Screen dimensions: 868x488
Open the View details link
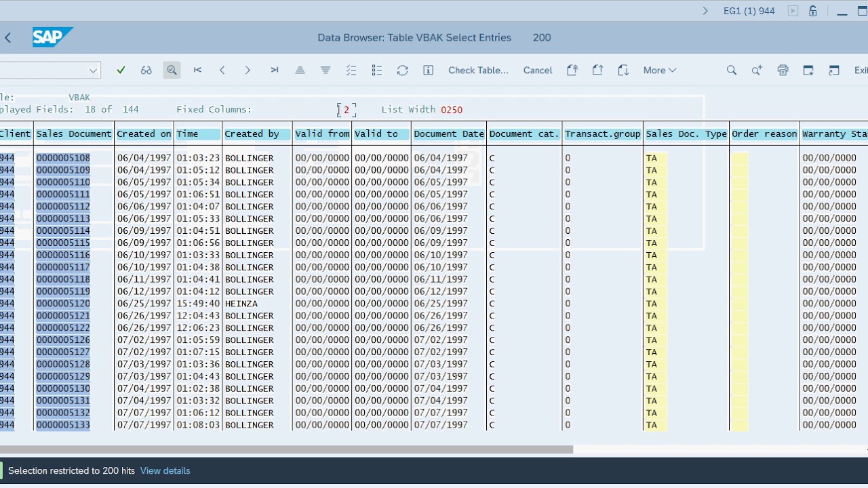coord(165,470)
